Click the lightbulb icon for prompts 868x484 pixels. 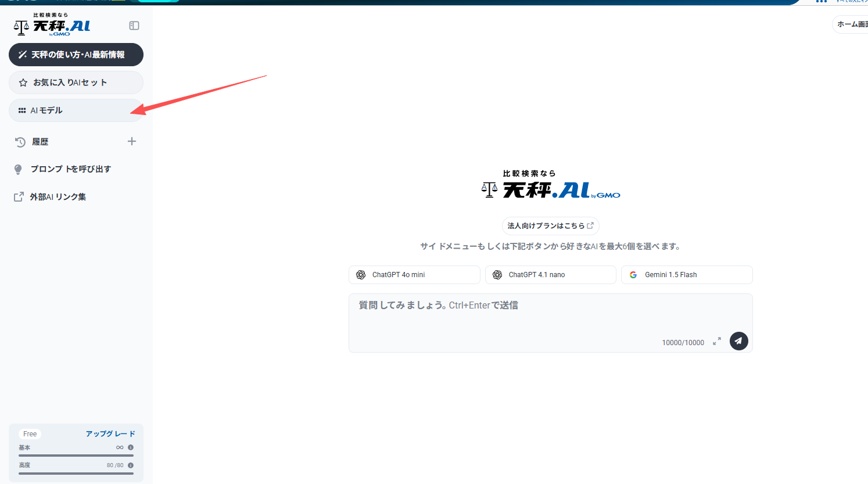(x=18, y=169)
